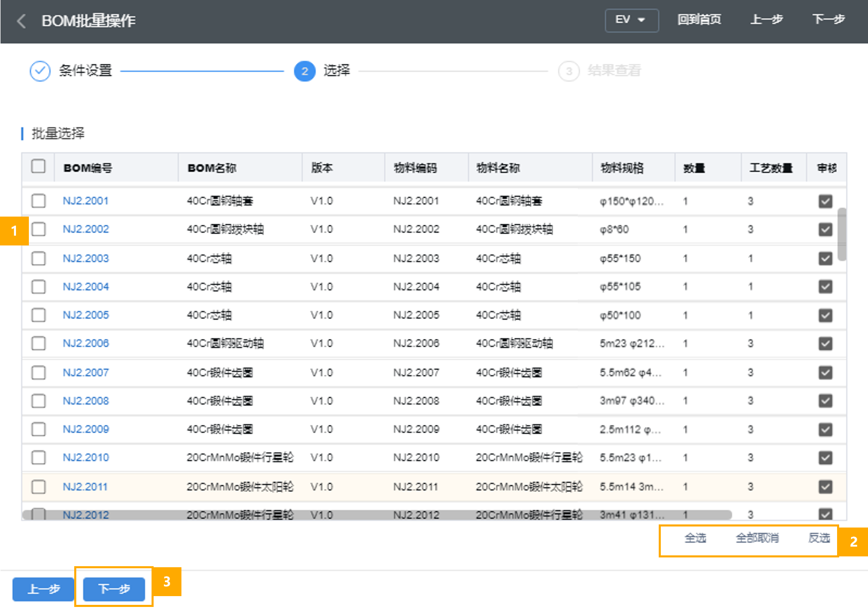Check the row checkbox for NJ2.2002

pos(38,229)
